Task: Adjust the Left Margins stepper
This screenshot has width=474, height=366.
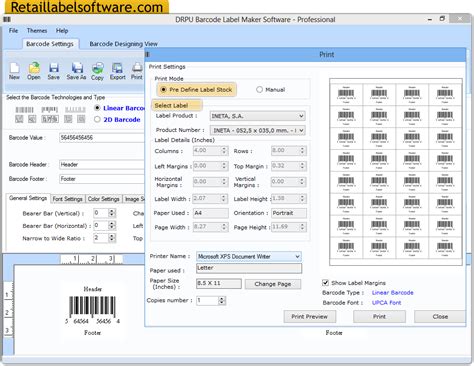Action: tap(224, 166)
